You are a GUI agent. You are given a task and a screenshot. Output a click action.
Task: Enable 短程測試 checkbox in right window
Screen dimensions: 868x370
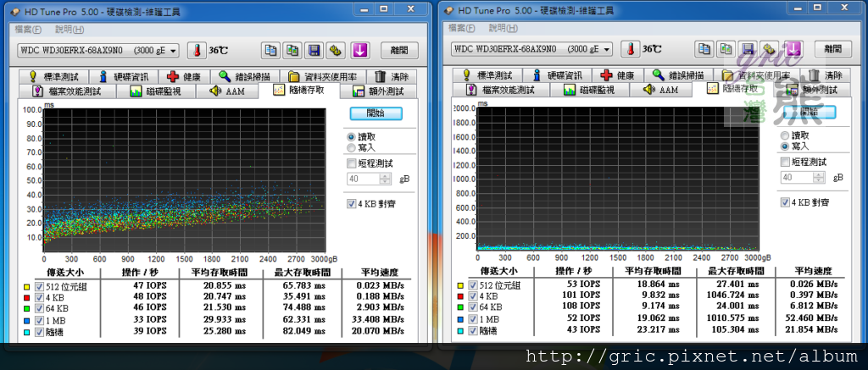[784, 162]
